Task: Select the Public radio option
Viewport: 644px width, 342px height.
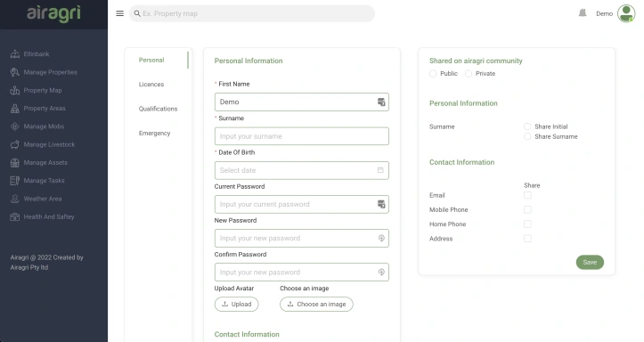Action: point(433,74)
